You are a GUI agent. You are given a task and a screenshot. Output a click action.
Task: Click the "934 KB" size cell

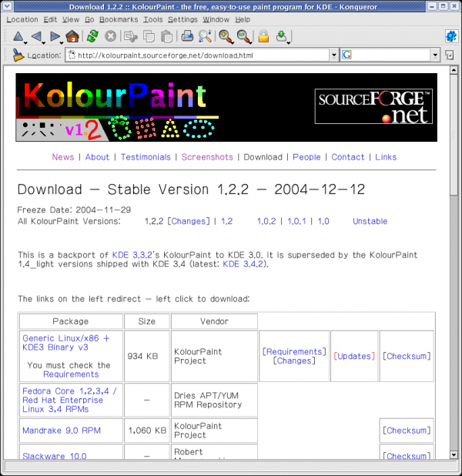(x=147, y=356)
